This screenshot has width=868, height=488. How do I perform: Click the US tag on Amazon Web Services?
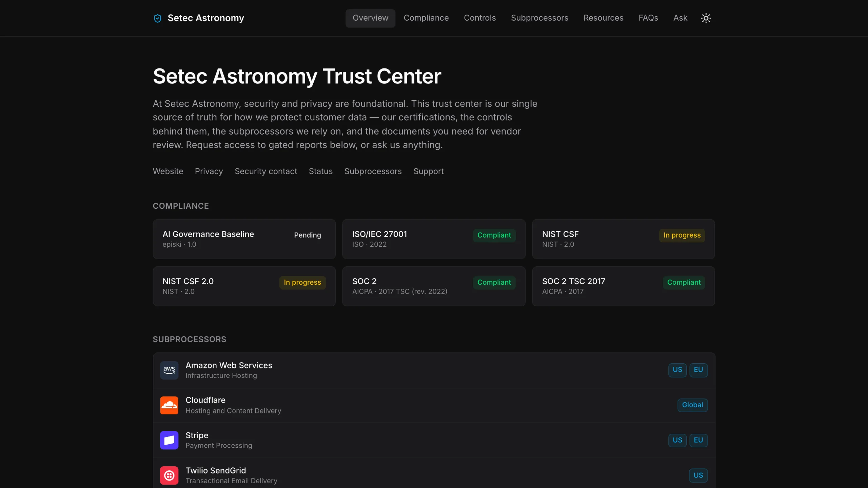(677, 370)
